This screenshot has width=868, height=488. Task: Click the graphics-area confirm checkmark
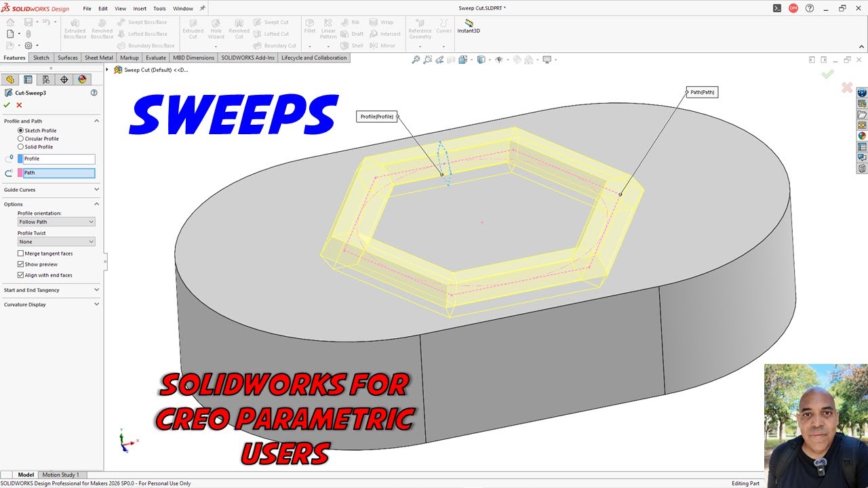[x=827, y=74]
